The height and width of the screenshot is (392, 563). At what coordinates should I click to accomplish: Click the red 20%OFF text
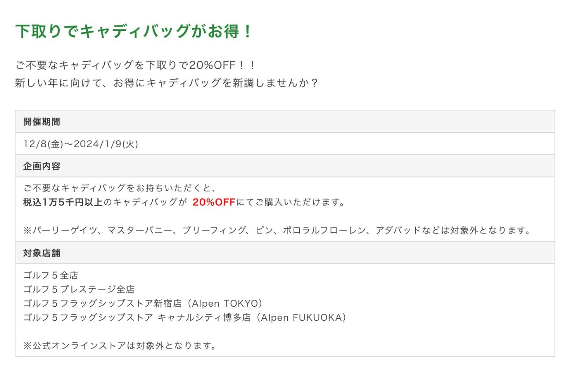click(214, 203)
